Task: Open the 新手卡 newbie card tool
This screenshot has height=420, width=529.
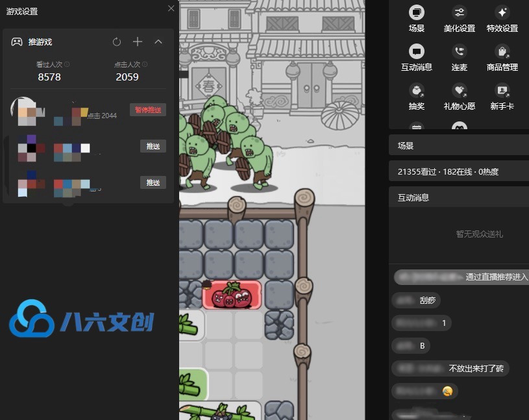Action: pos(502,90)
